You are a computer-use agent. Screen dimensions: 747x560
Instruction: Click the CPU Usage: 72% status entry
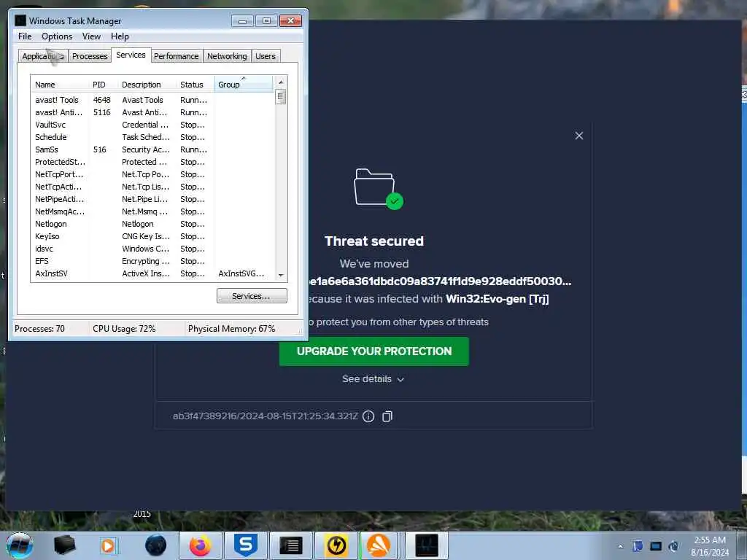tap(124, 329)
